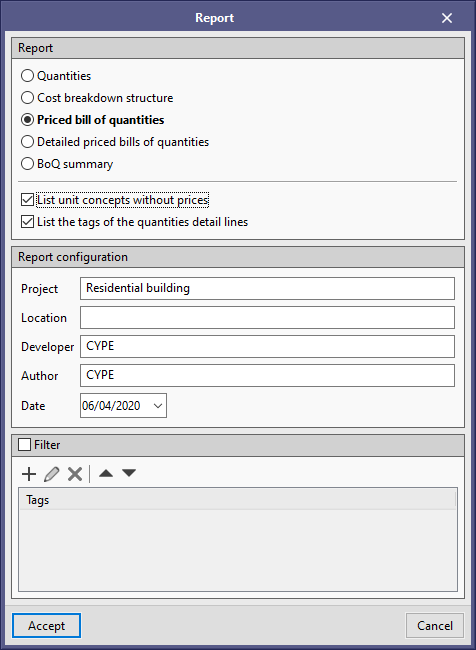Enable the Filter checkbox

click(x=24, y=445)
